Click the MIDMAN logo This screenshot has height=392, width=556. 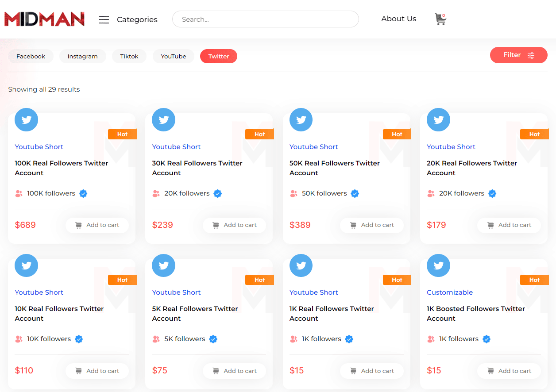44,19
